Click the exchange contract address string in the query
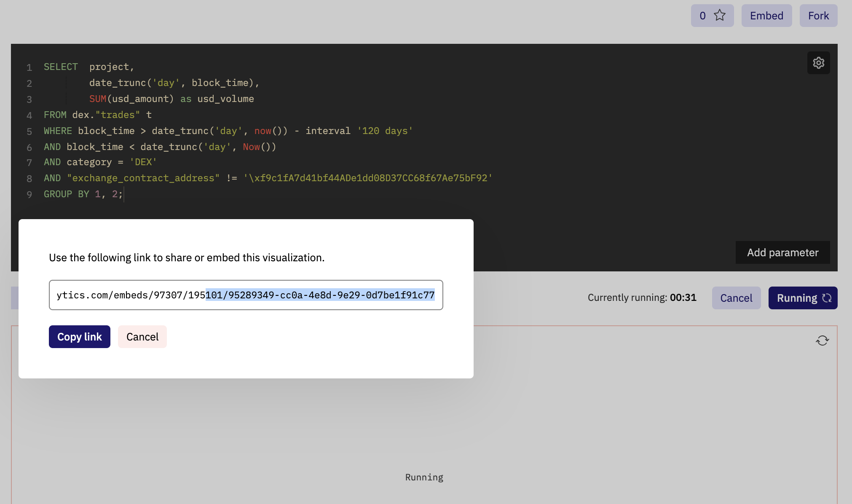This screenshot has height=504, width=852. pyautogui.click(x=368, y=178)
